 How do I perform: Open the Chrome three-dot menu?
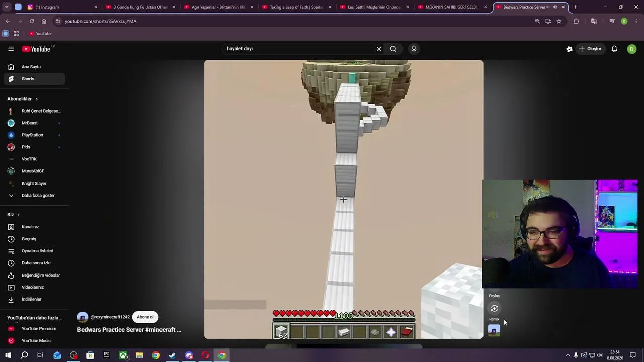[x=636, y=21]
